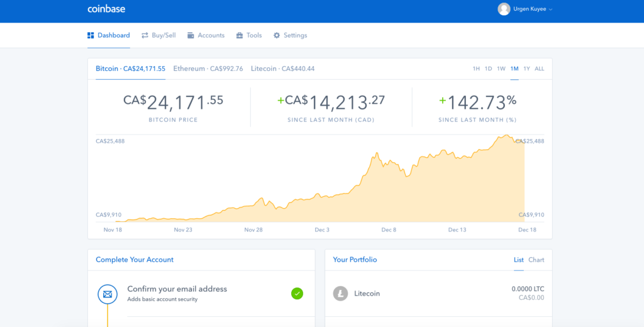The height and width of the screenshot is (327, 644).
Task: Click the Settings gear icon
Action: coord(277,35)
